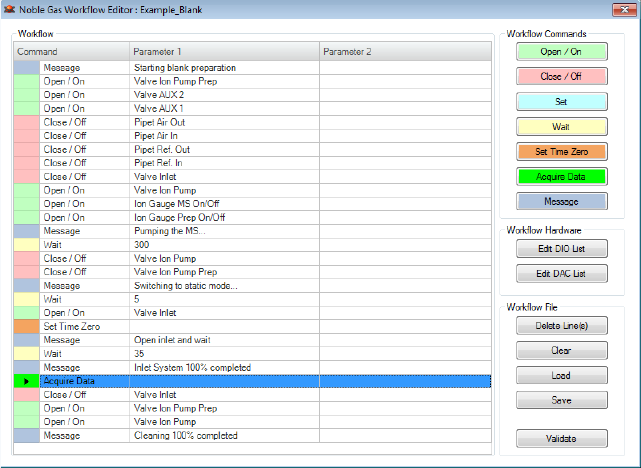The width and height of the screenshot is (641, 468).
Task: Click the blue swatch of Open inlet and wait row
Action: [x=27, y=340]
